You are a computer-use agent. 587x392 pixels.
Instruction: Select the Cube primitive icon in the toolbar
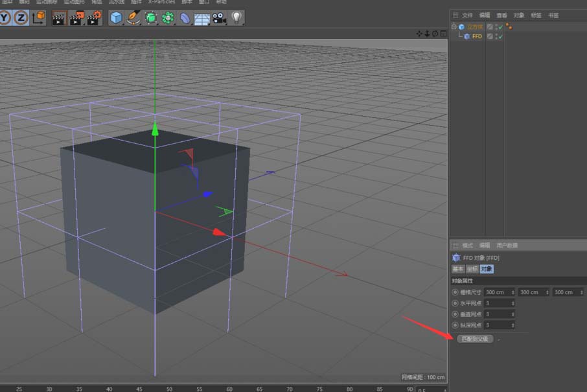pyautogui.click(x=115, y=17)
